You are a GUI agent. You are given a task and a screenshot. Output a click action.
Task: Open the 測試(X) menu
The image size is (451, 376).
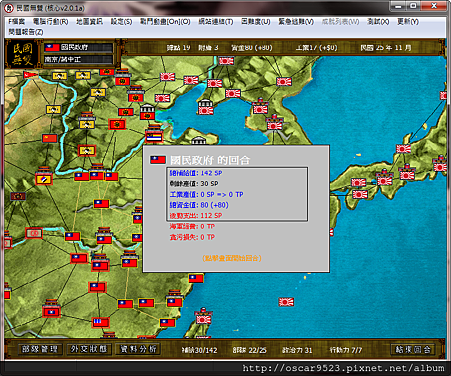click(378, 22)
